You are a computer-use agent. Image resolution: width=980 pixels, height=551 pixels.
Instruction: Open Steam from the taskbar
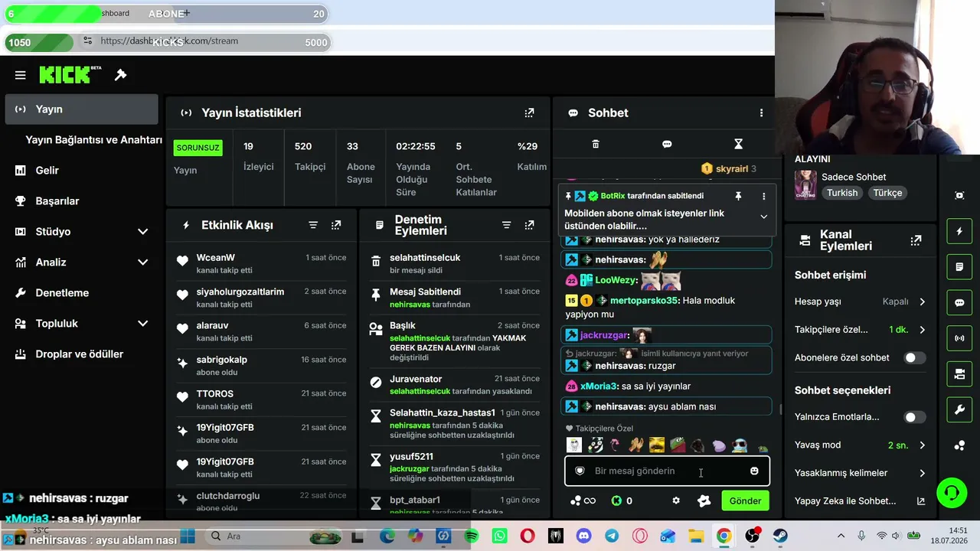pos(780,536)
